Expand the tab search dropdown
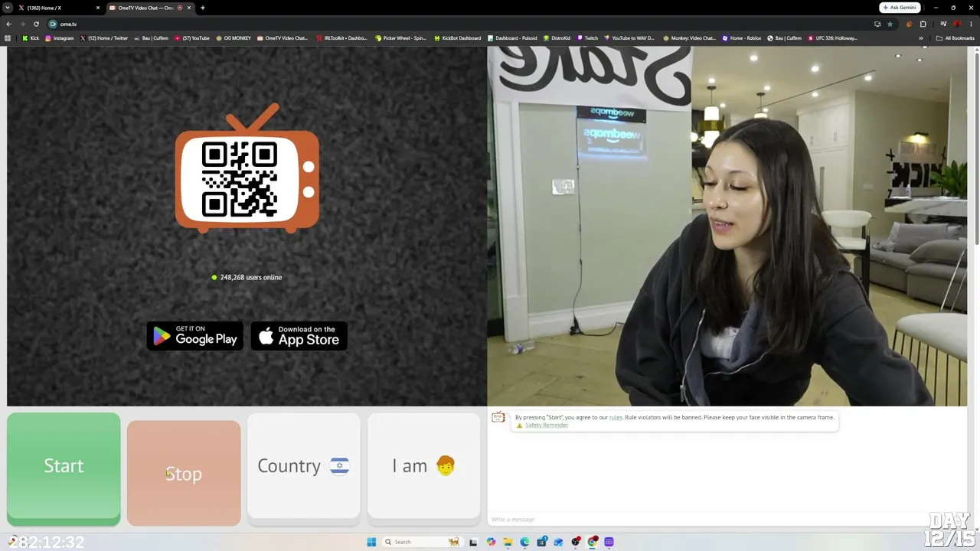Screen dimensions: 980x551 (x=8, y=8)
